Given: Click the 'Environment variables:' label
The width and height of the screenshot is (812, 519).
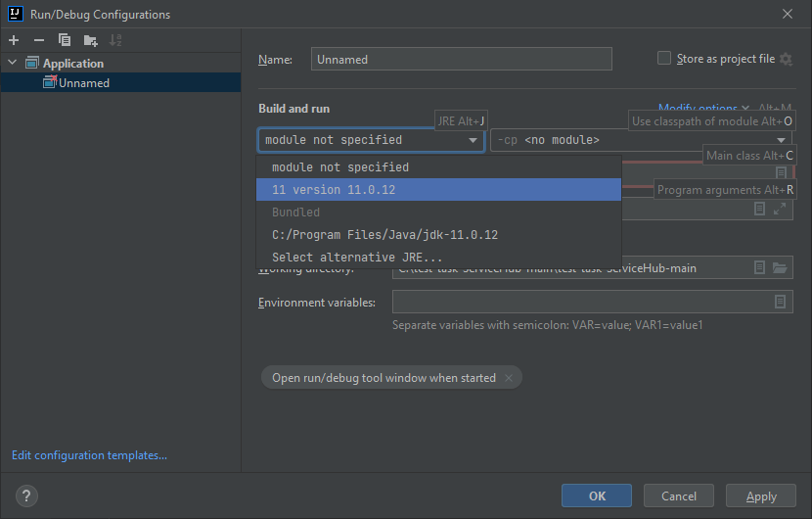Looking at the screenshot, I should 316,303.
